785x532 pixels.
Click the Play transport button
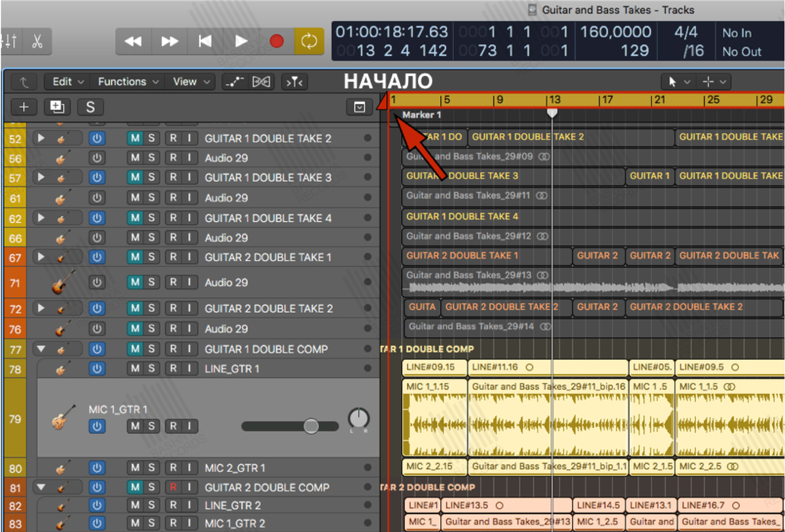tap(241, 42)
